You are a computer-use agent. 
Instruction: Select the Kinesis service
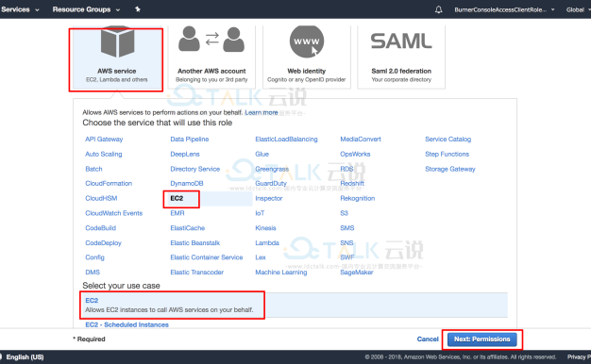(265, 227)
